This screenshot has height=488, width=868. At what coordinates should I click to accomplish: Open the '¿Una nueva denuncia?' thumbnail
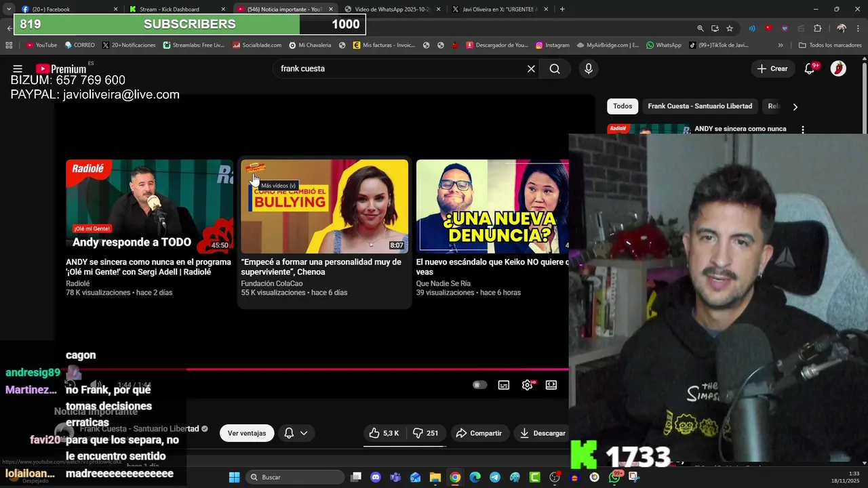point(492,206)
